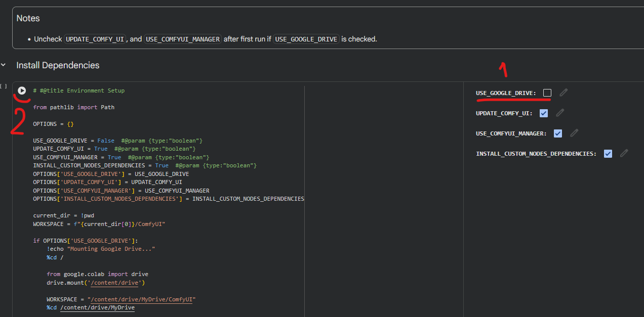The image size is (644, 317).
Task: Place cursor on the current_dir = !pwd line
Action: [63, 215]
